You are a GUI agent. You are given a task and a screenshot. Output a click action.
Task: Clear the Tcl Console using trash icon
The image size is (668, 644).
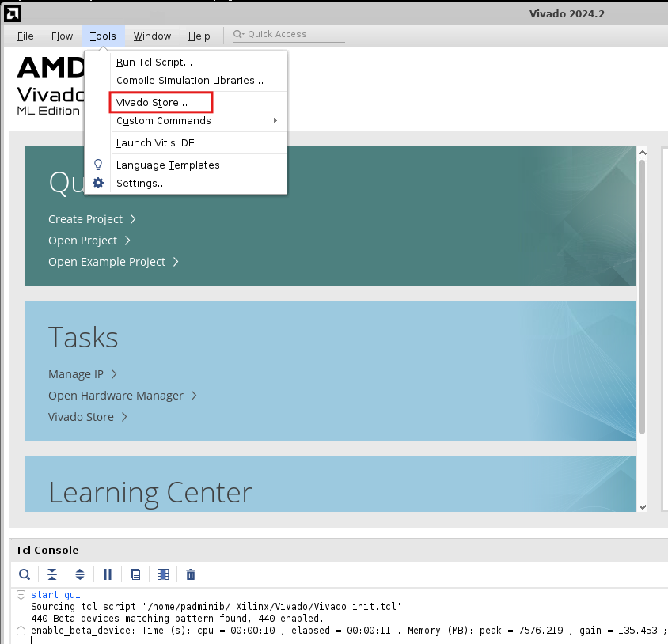point(191,574)
